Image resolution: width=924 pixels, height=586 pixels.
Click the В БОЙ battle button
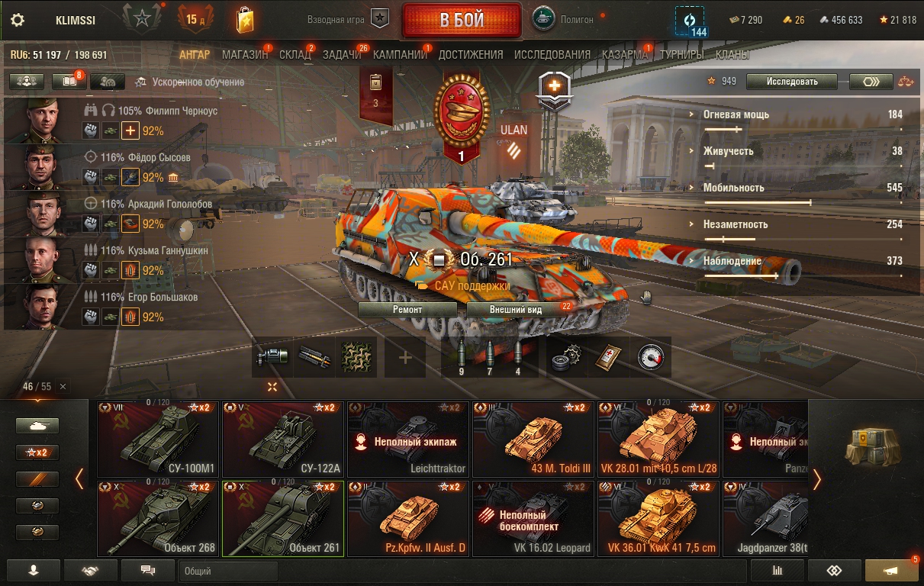[462, 20]
